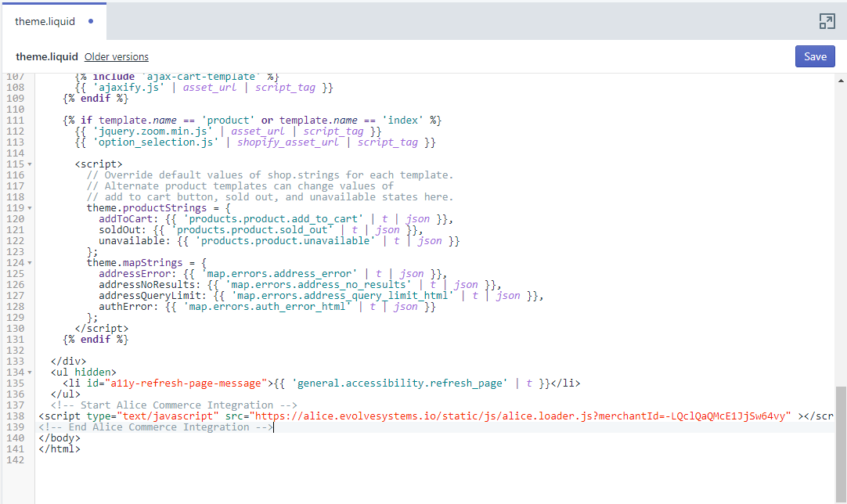Click the 'Override default values' comment
This screenshot has width=847, height=504.
pos(270,175)
